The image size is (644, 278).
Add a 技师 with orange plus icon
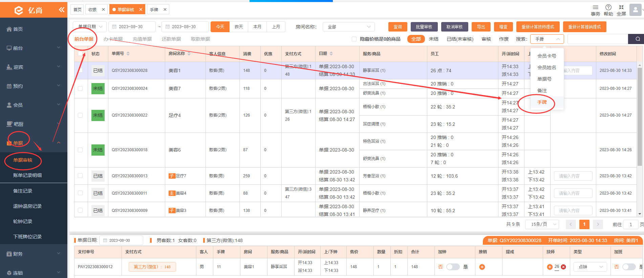[x=550, y=267]
